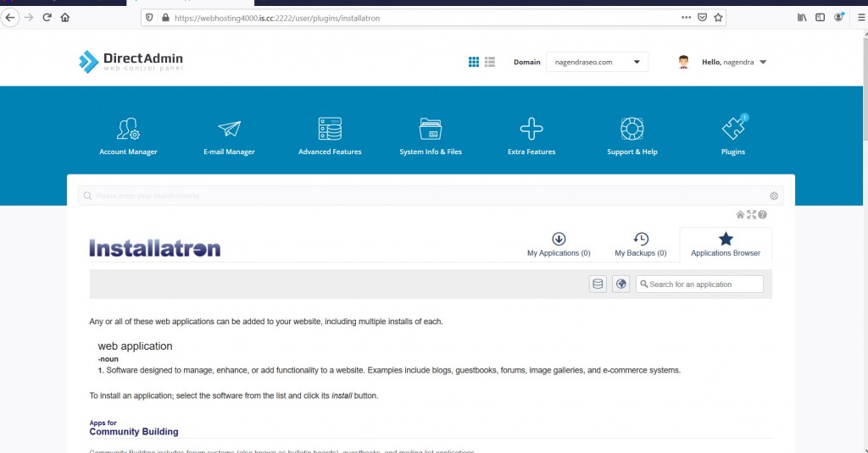
Task: Click the tracking protection shield icon
Action: coord(149,18)
